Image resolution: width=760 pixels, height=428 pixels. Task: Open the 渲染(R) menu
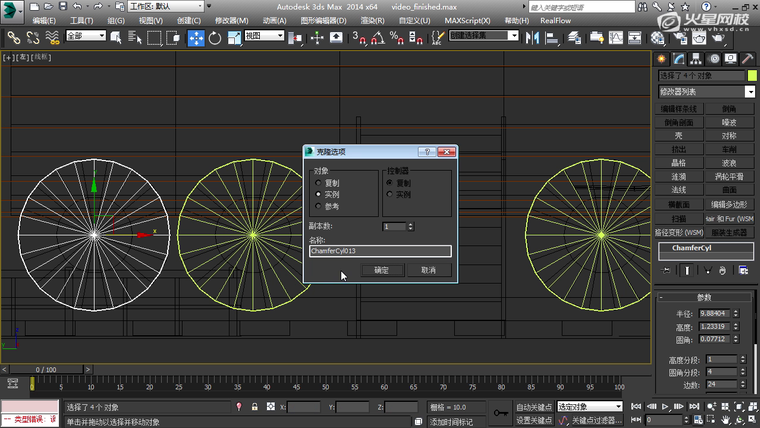pos(372,20)
